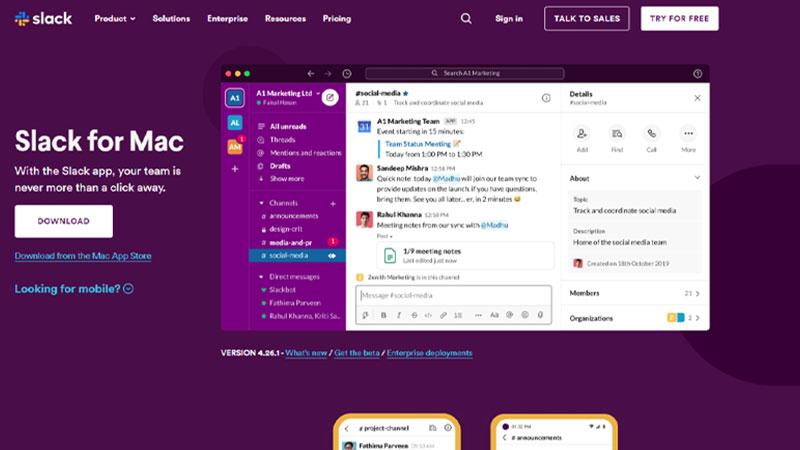Open Resources menu item
800x450 pixels.
tap(285, 19)
